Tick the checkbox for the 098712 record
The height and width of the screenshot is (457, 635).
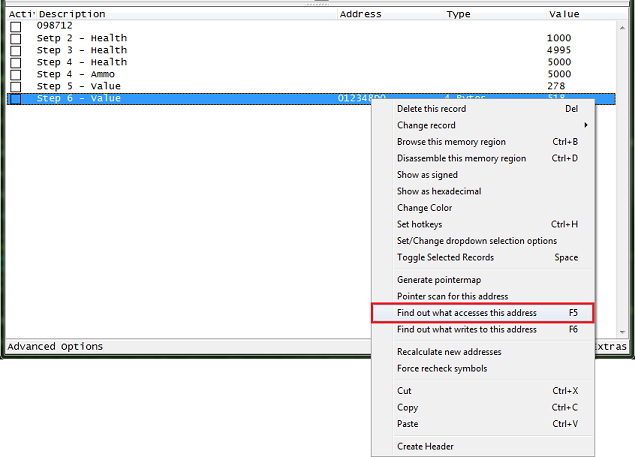pyautogui.click(x=15, y=27)
